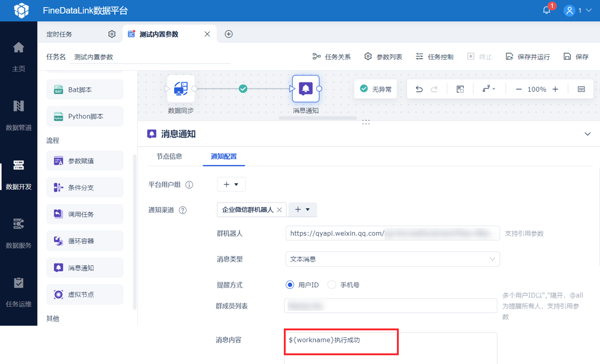Close the 测试内置参数 tab
The image size is (600, 364).
[x=207, y=34]
